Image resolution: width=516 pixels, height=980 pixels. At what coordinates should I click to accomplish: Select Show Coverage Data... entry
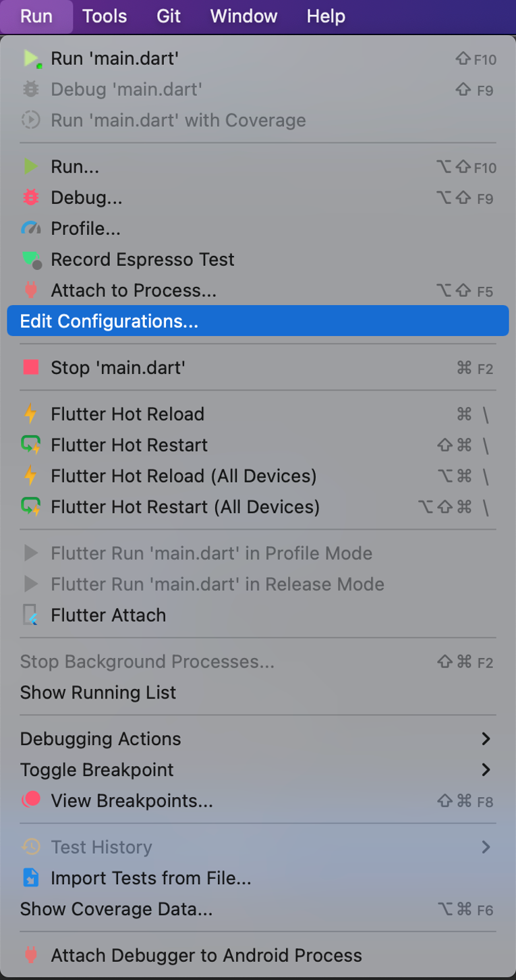pyautogui.click(x=116, y=909)
